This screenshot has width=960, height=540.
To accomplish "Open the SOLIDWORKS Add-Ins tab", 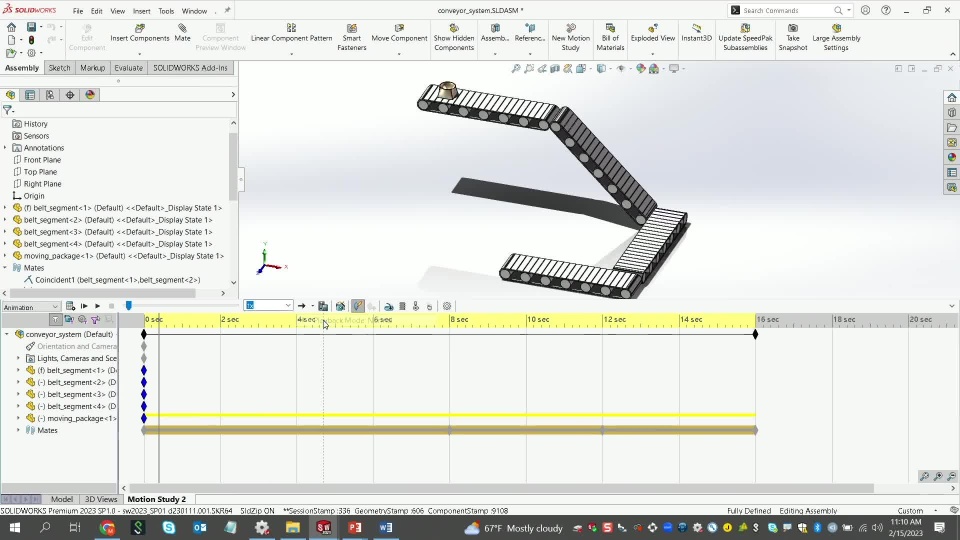I will click(x=190, y=68).
